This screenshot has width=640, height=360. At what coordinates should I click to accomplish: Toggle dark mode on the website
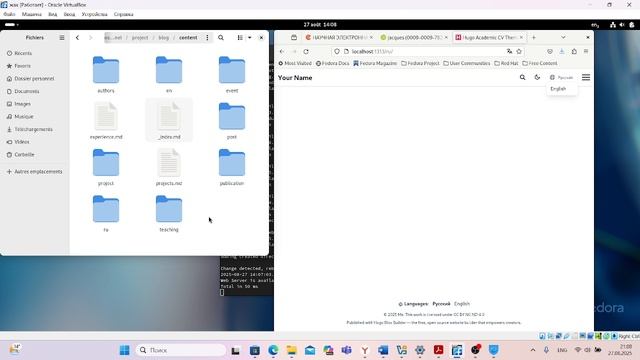537,77
